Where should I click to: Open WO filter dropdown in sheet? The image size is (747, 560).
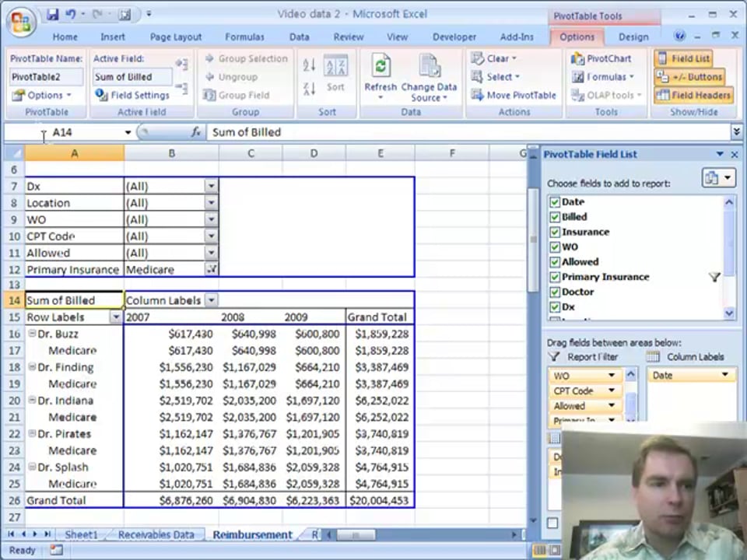(211, 219)
